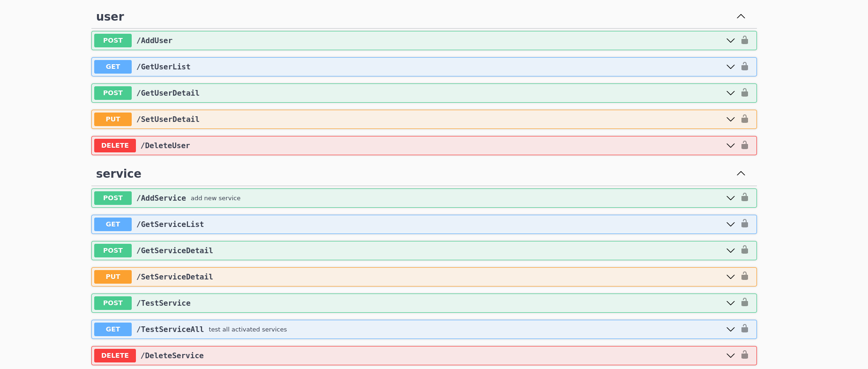Click the lock icon on /GetServiceDetail row
This screenshot has height=369, width=868.
[745, 250]
